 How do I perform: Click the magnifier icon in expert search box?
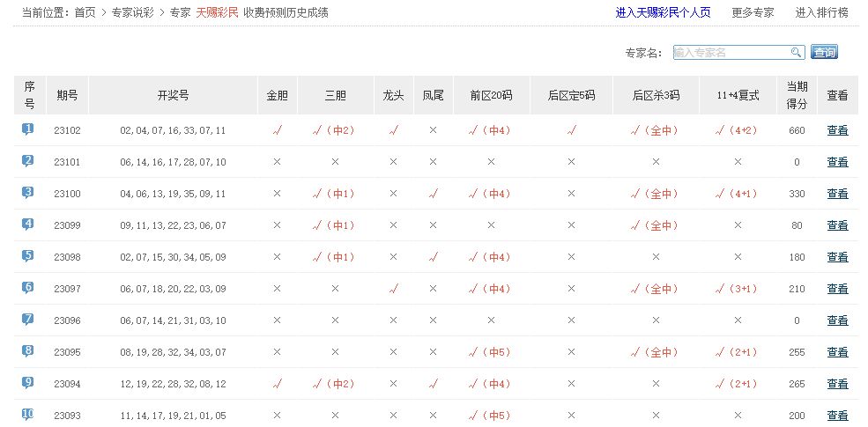pyautogui.click(x=796, y=53)
